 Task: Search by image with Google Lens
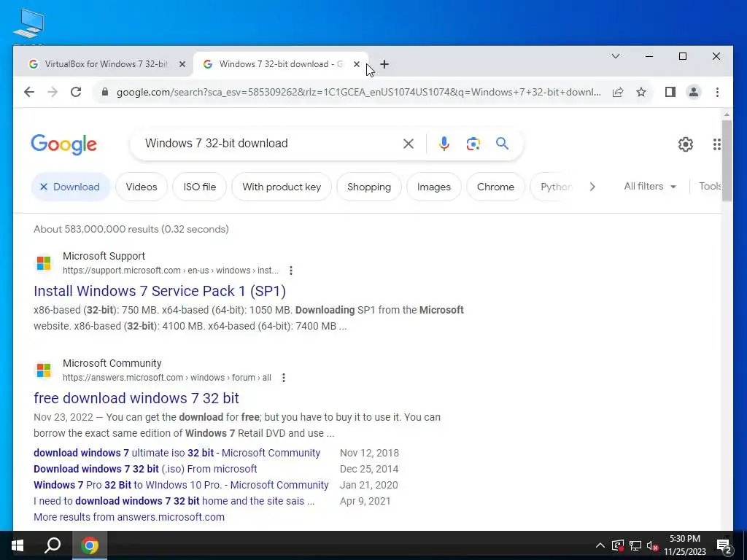(x=473, y=144)
